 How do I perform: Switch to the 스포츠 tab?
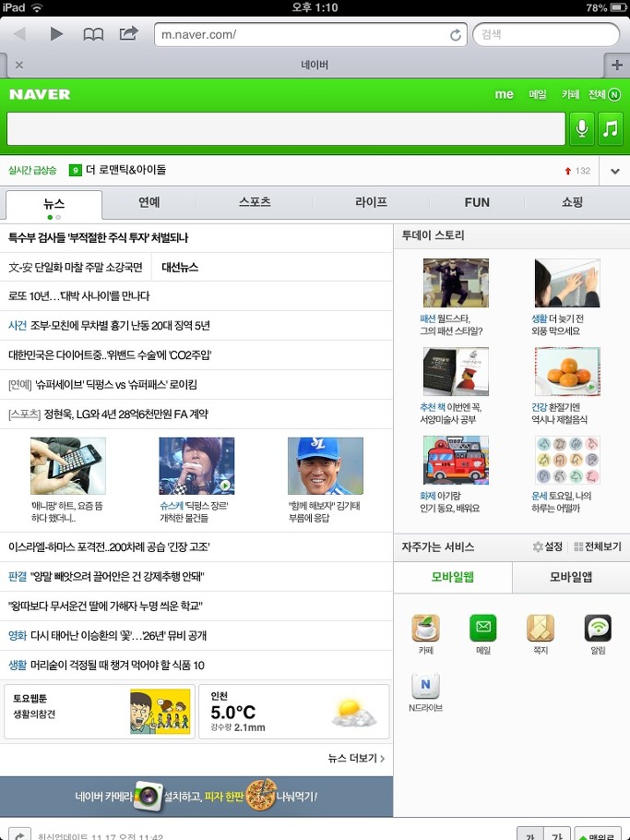click(255, 202)
